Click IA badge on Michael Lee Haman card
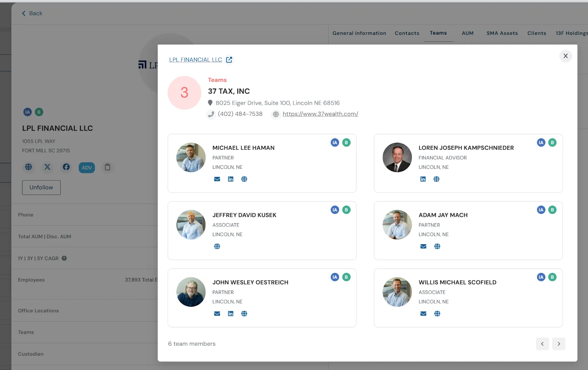This screenshot has width=588, height=370. [x=335, y=143]
